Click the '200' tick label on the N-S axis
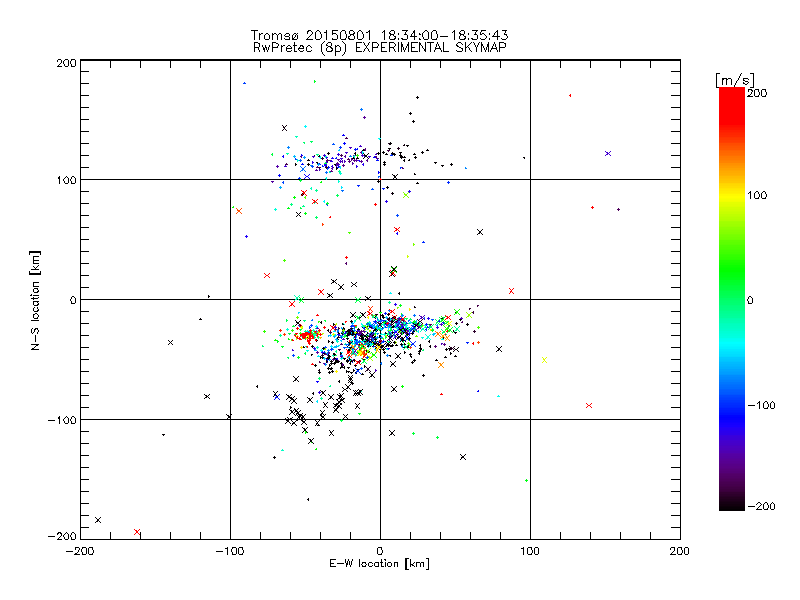The width and height of the screenshot is (800, 600). [66, 63]
